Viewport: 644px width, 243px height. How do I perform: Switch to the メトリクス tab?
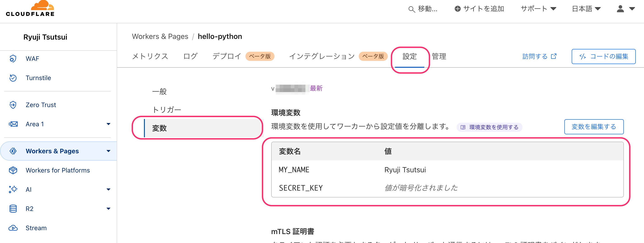coord(150,56)
